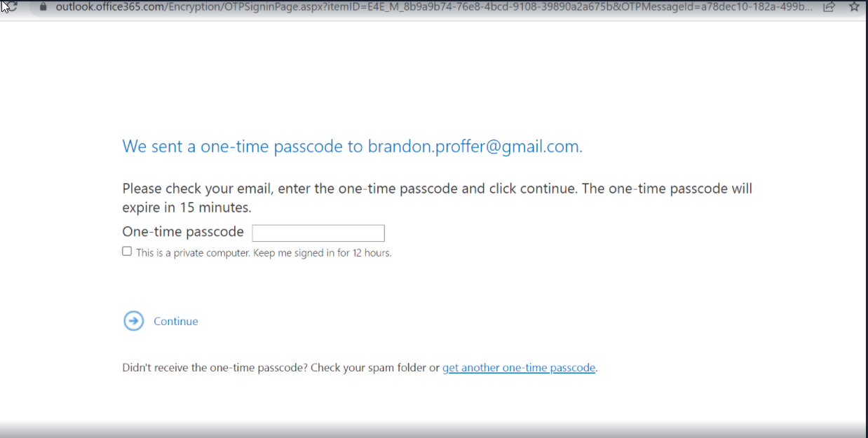The height and width of the screenshot is (438, 868).
Task: Click the browser reload icon
Action: point(9,6)
